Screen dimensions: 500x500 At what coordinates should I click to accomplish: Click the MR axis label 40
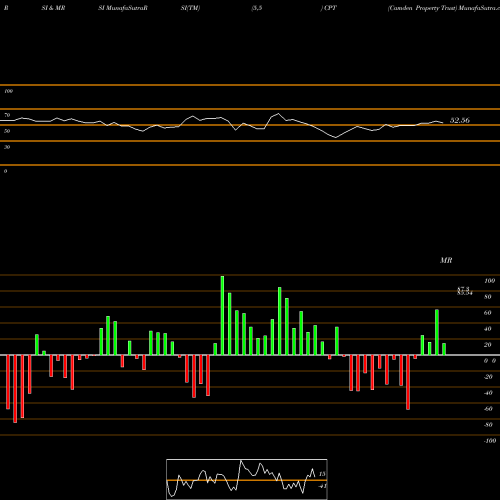coord(488,329)
